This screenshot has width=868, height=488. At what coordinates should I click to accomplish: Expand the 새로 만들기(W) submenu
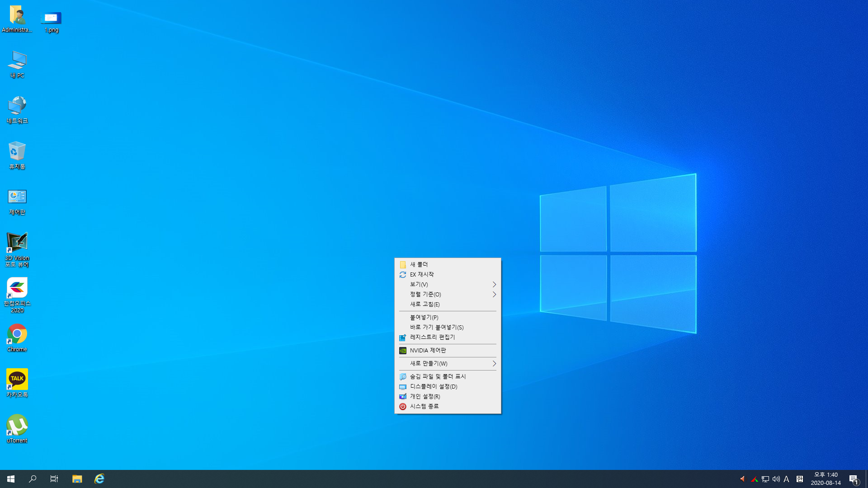click(448, 363)
